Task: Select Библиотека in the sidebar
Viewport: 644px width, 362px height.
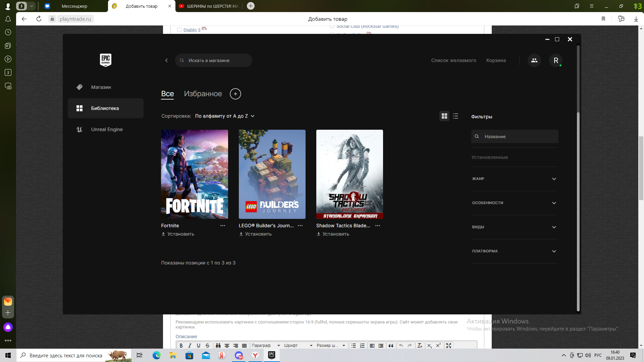Action: 106,108
